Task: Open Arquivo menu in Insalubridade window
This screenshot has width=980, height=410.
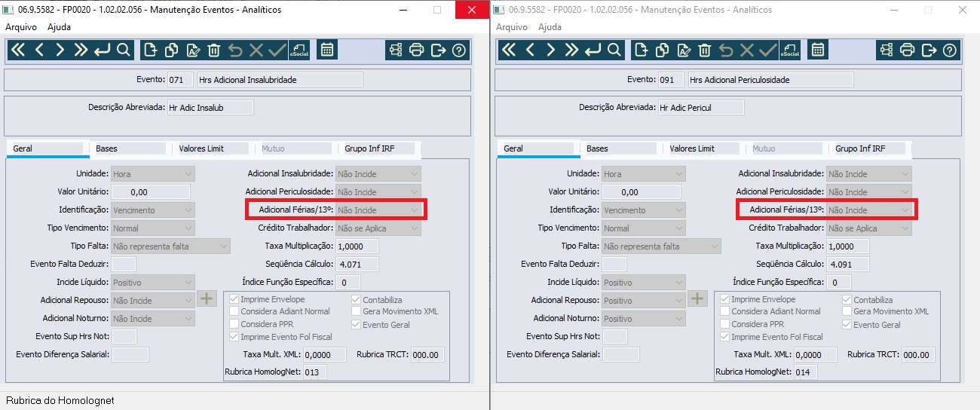Action: pyautogui.click(x=21, y=26)
